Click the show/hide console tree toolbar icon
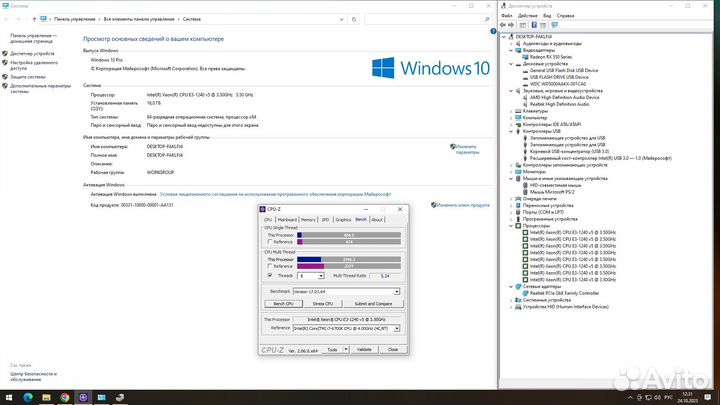720x405 pixels. click(x=523, y=25)
